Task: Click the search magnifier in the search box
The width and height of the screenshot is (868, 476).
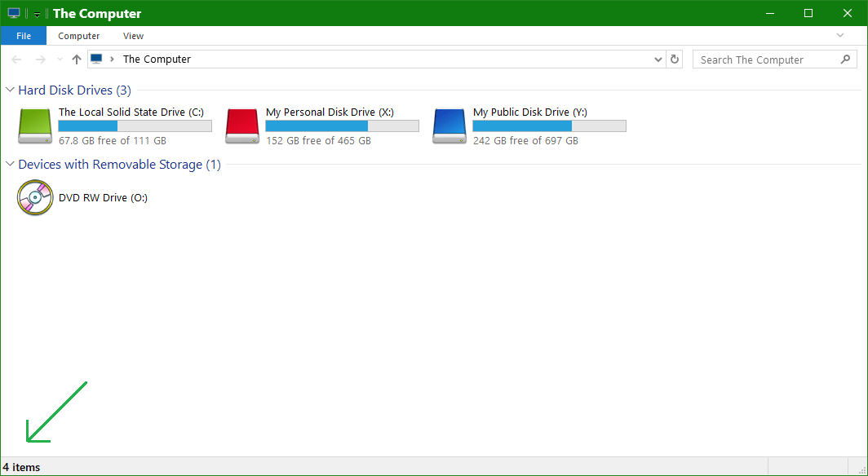Action: pyautogui.click(x=845, y=59)
